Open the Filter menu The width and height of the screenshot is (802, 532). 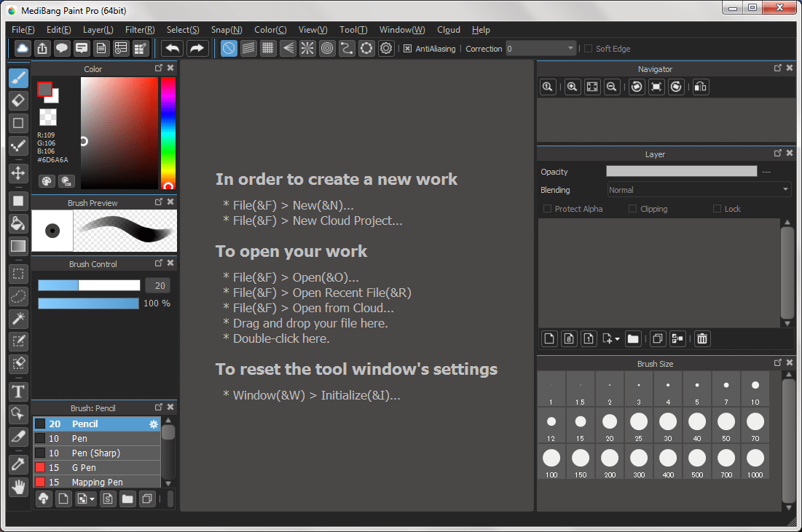coord(140,30)
